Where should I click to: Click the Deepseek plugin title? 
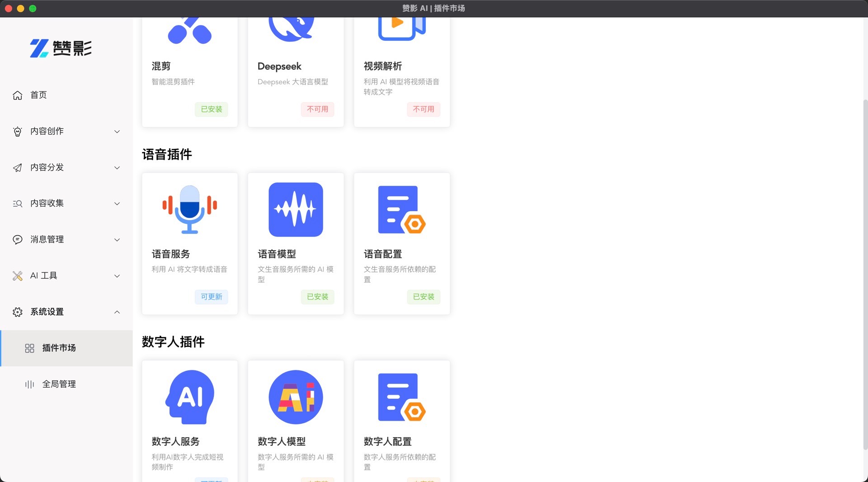tap(279, 66)
